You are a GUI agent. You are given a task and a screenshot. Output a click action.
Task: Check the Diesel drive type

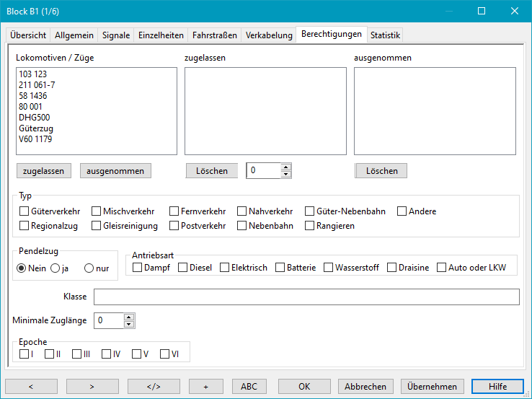182,268
